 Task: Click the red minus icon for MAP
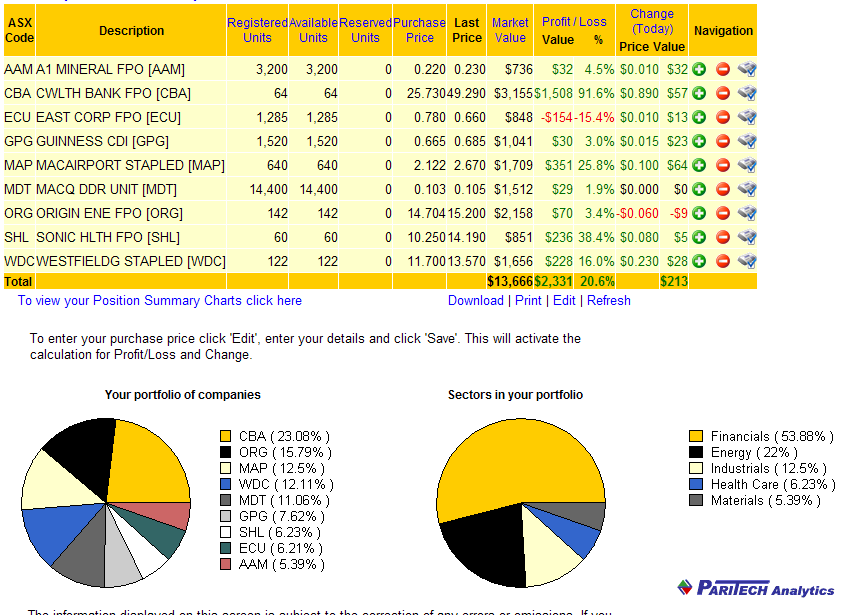click(723, 165)
